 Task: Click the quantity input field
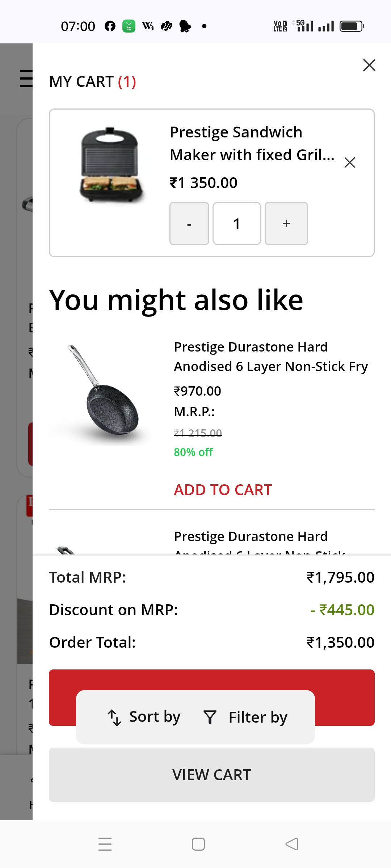click(x=237, y=224)
